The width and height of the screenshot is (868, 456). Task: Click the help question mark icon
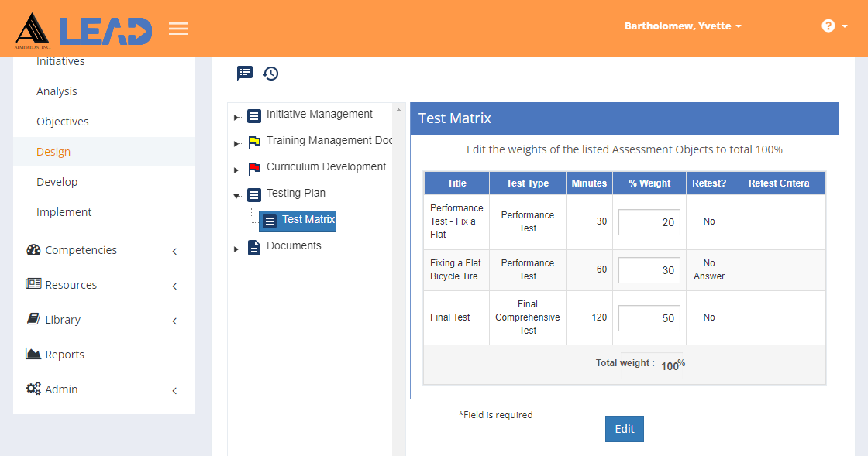(828, 26)
